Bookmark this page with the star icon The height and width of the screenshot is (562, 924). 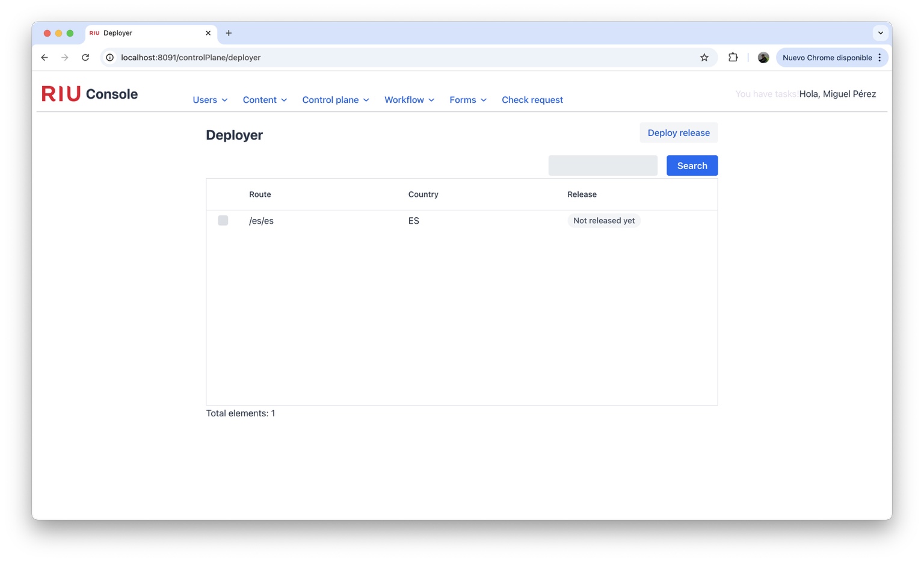pos(704,58)
